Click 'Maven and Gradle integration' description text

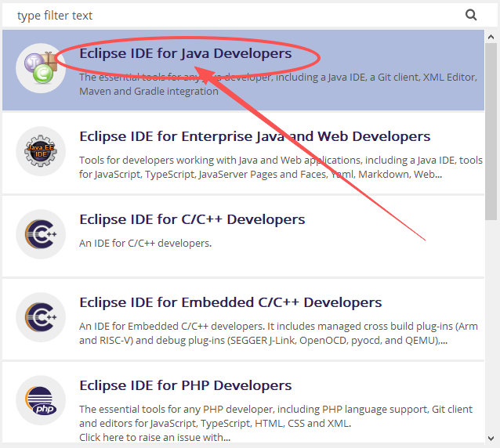[149, 92]
